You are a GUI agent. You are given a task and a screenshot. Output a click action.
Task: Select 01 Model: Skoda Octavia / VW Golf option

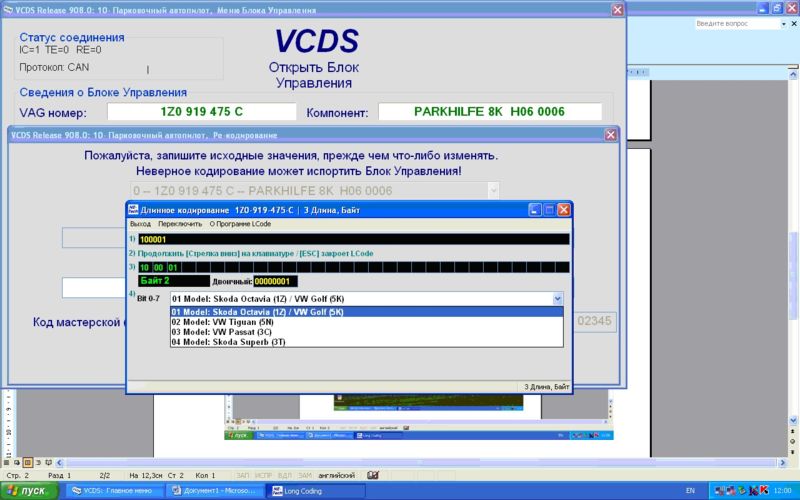(x=366, y=312)
